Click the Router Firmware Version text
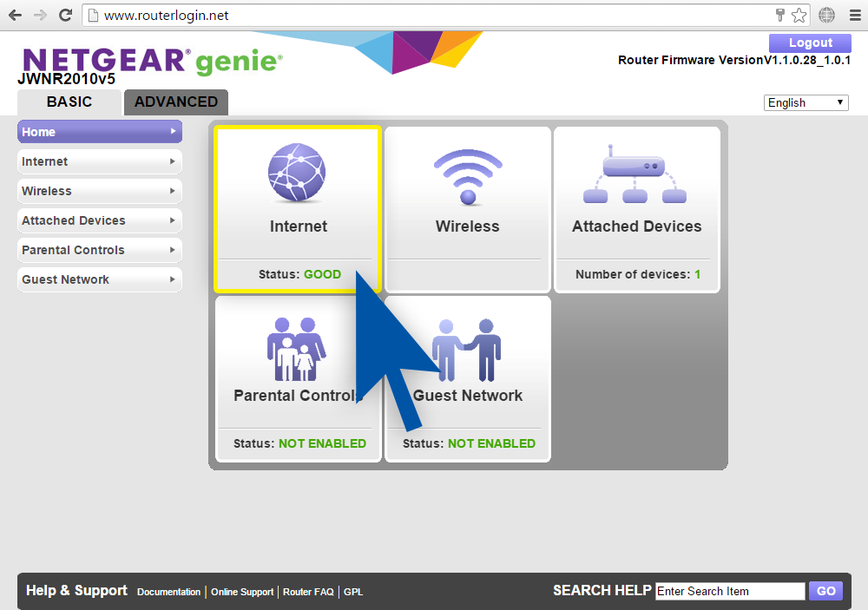Viewport: 868px width, 610px height. [734, 60]
